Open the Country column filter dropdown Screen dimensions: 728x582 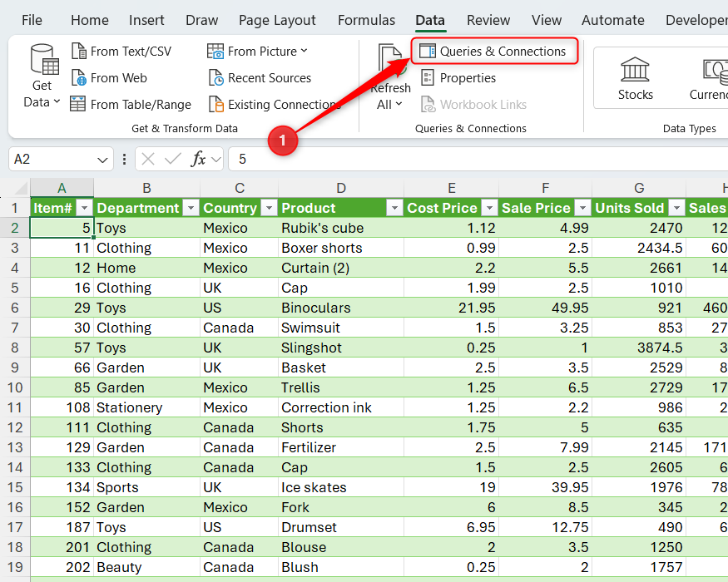pos(269,208)
